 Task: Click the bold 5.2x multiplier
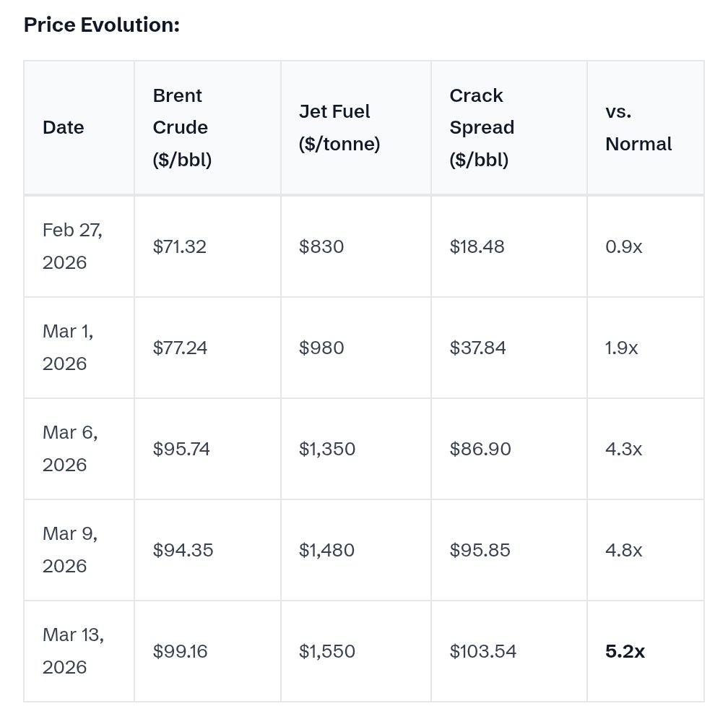625,651
